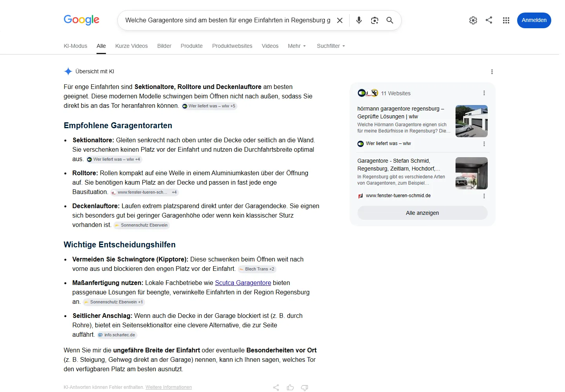Submit search with magnifier icon
This screenshot has width=565, height=392.
[390, 20]
